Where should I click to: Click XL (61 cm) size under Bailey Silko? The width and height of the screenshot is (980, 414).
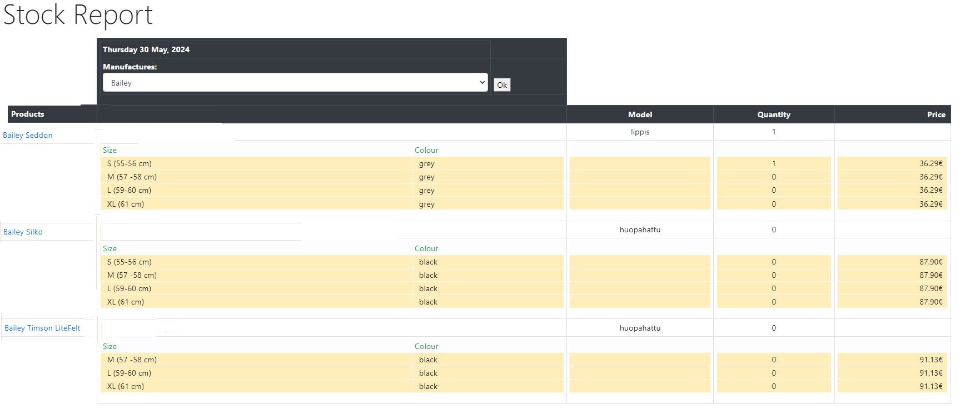[x=126, y=302]
